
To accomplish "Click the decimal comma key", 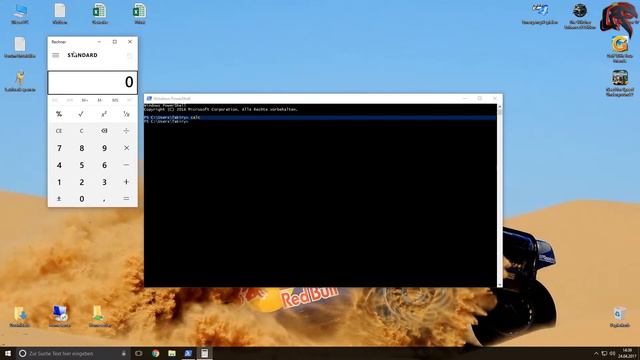I will point(104,199).
